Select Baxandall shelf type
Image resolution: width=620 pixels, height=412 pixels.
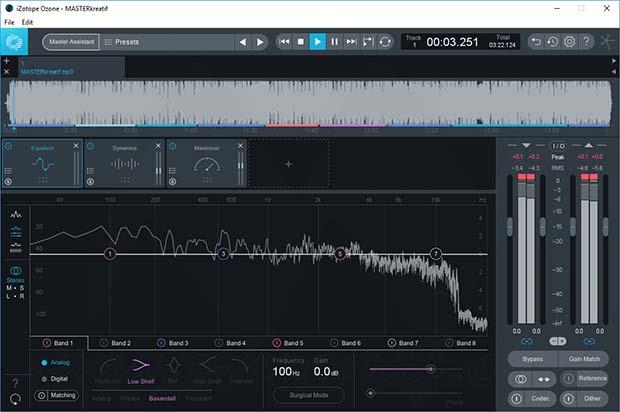tap(162, 398)
